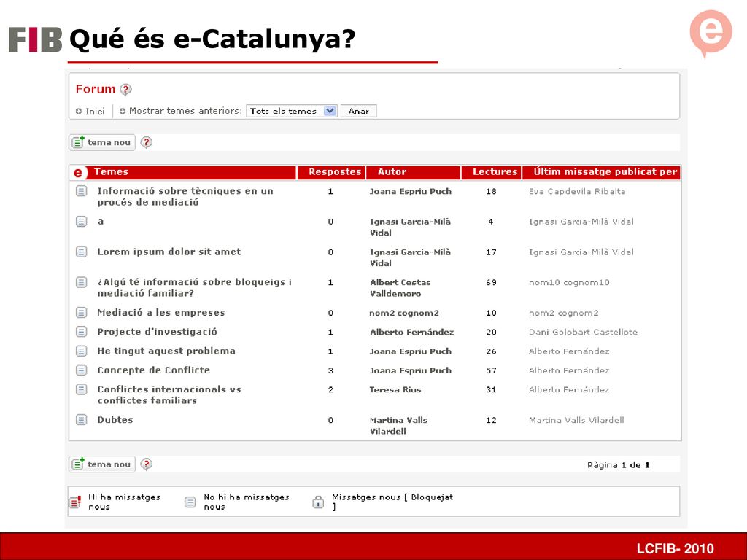Click the topic icon beside 'Mediació a les empreses'
The width and height of the screenshot is (747, 560).
coord(82,313)
